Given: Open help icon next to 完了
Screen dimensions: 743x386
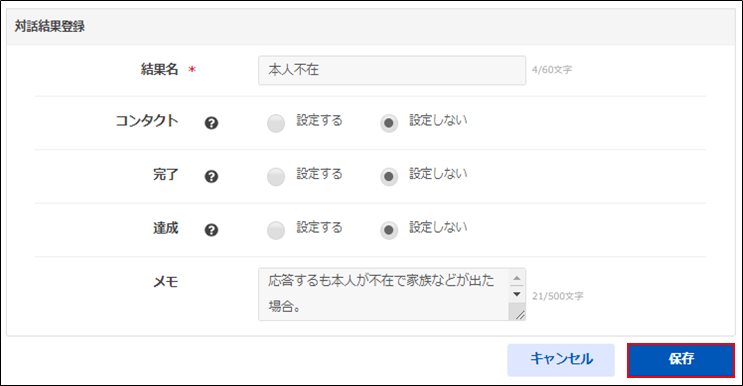Looking at the screenshot, I should click(x=211, y=177).
